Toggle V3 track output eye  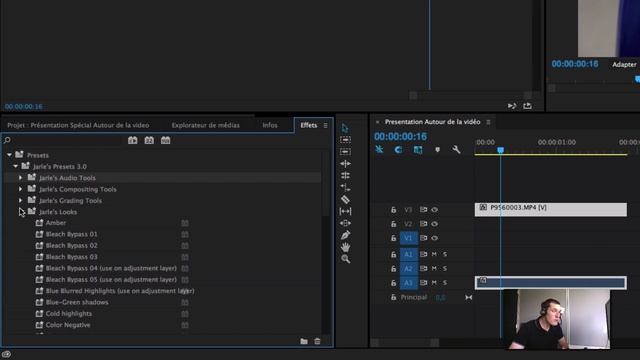[435, 210]
